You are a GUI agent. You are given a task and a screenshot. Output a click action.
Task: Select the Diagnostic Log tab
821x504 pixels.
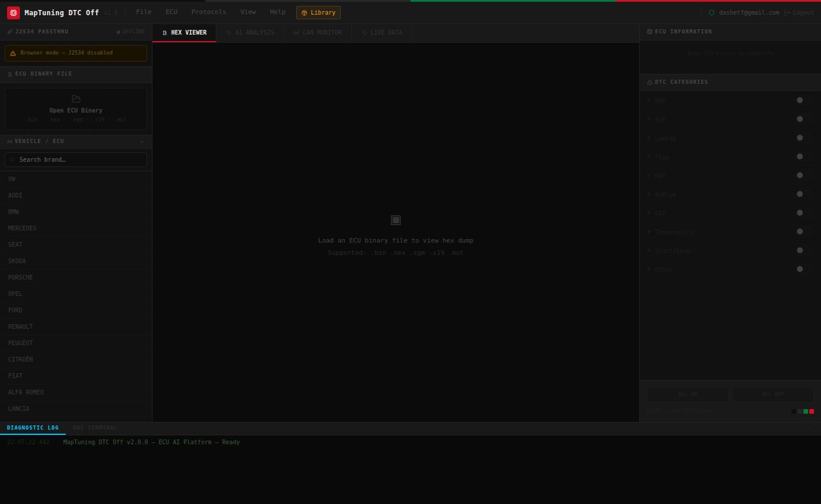[33, 428]
